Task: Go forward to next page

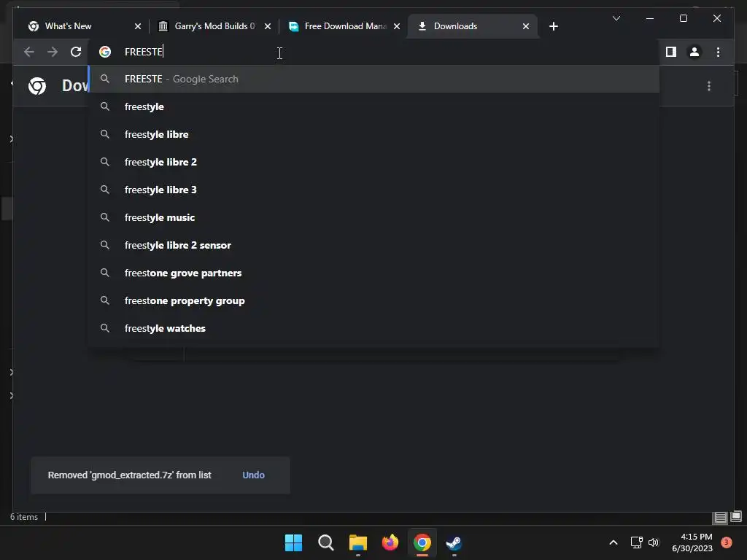Action: [x=53, y=52]
